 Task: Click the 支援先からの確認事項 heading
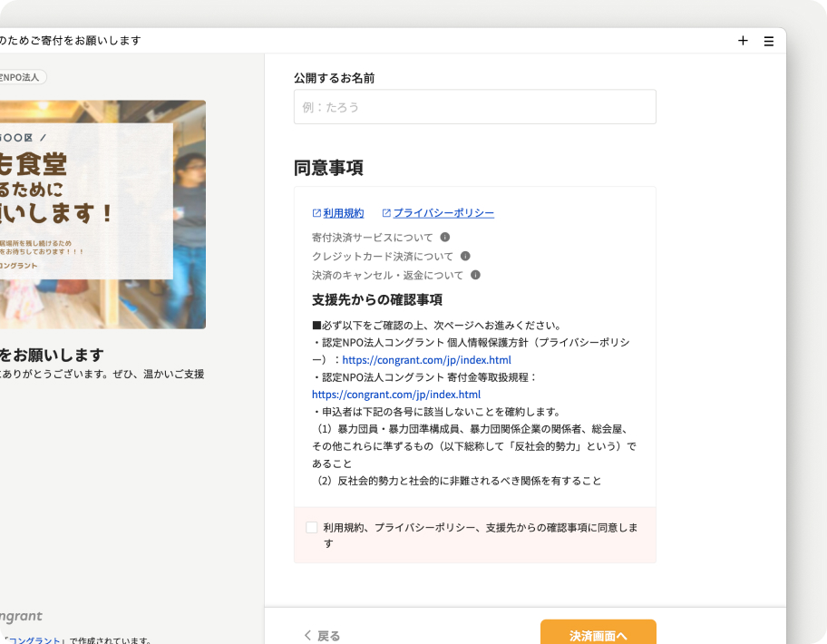377,299
